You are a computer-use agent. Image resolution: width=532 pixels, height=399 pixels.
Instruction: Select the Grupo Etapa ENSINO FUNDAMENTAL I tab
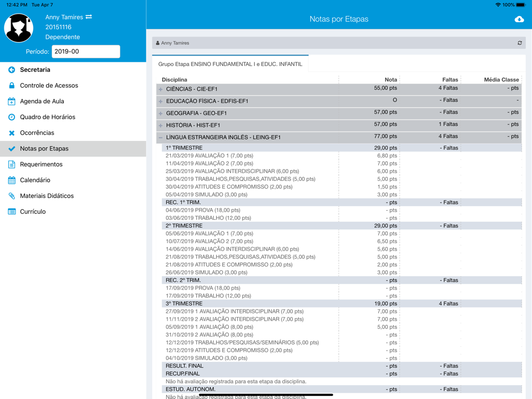click(x=230, y=64)
